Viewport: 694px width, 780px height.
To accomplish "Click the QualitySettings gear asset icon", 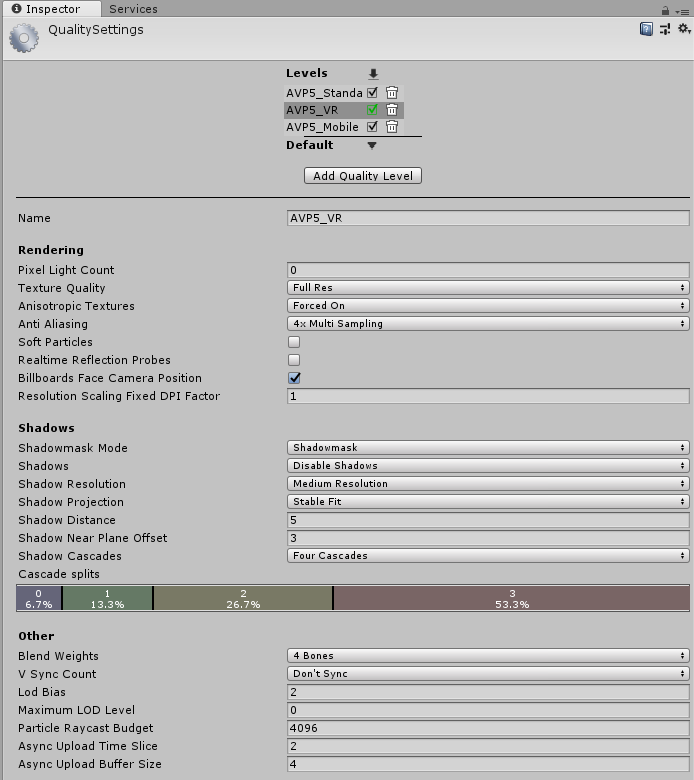I will tap(24, 38).
